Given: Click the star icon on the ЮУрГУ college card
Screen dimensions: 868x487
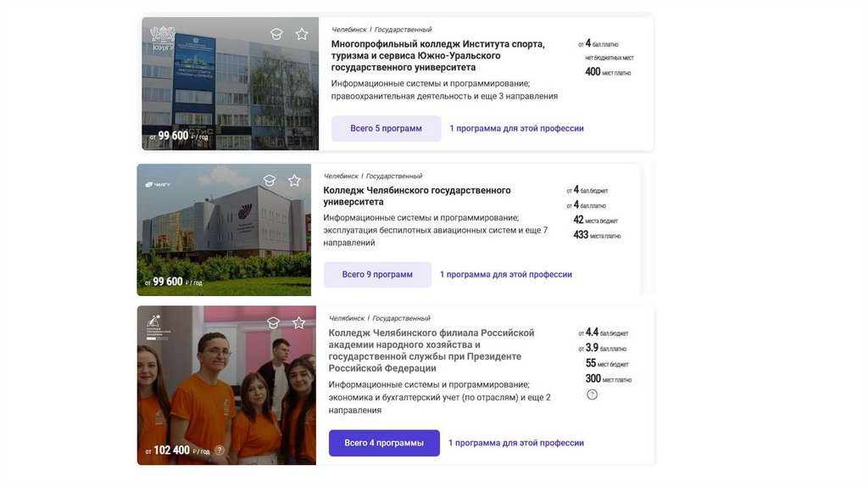Looking at the screenshot, I should point(302,34).
